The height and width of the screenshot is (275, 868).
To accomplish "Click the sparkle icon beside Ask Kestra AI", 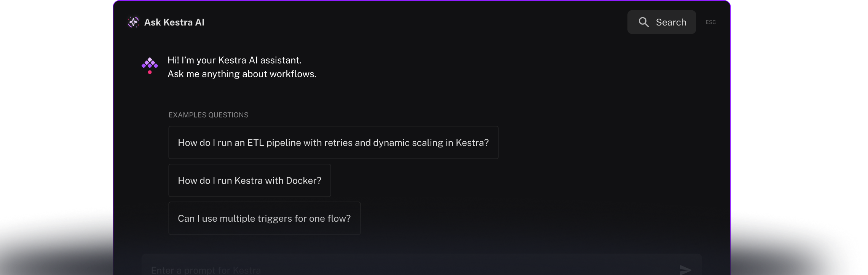I will pos(133,22).
